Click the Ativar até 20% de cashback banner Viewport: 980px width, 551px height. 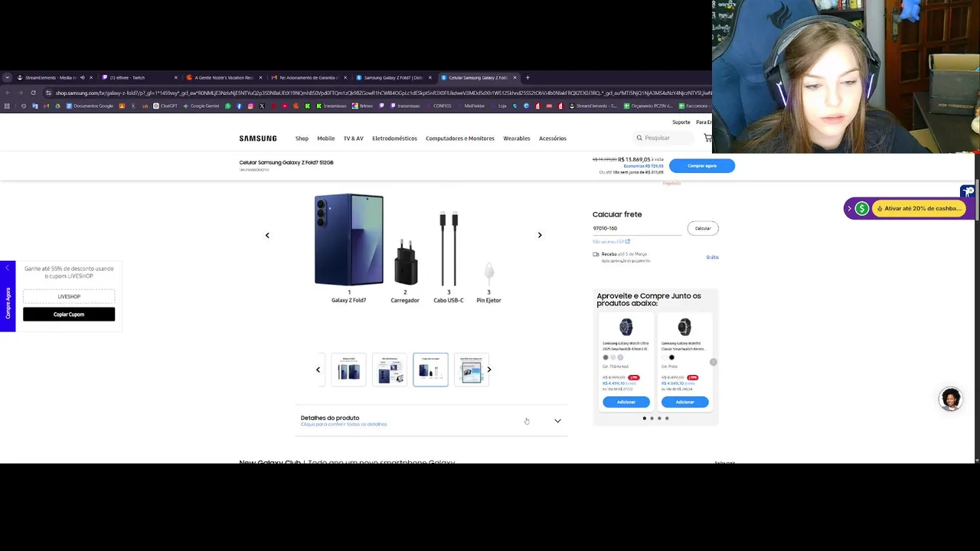click(918, 208)
